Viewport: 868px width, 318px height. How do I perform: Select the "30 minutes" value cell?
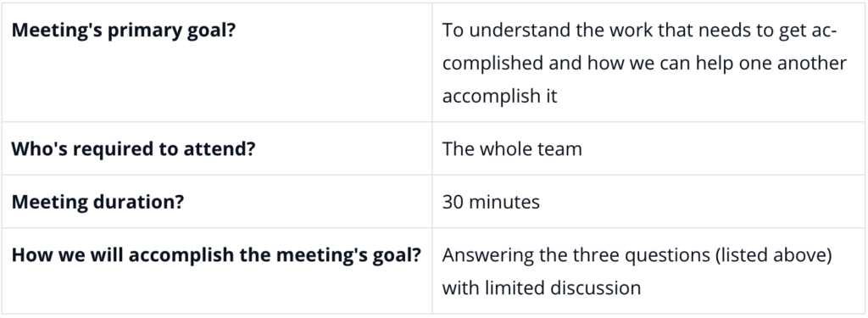coord(648,201)
